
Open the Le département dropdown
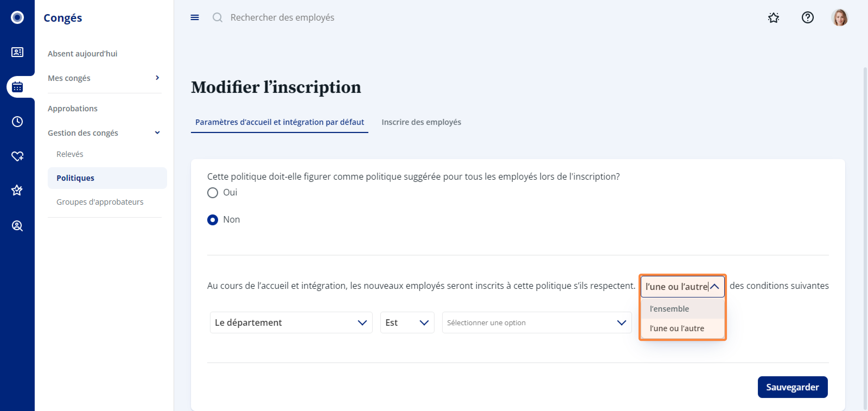[x=291, y=323]
